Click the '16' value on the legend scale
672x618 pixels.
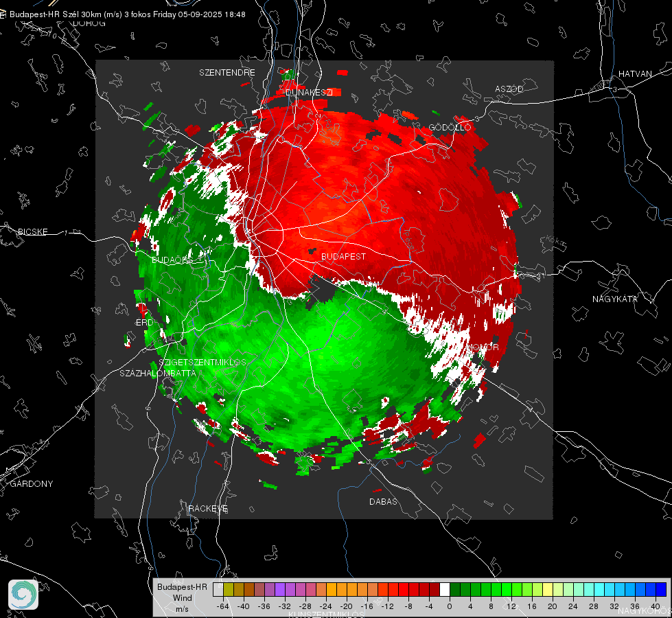point(532,606)
